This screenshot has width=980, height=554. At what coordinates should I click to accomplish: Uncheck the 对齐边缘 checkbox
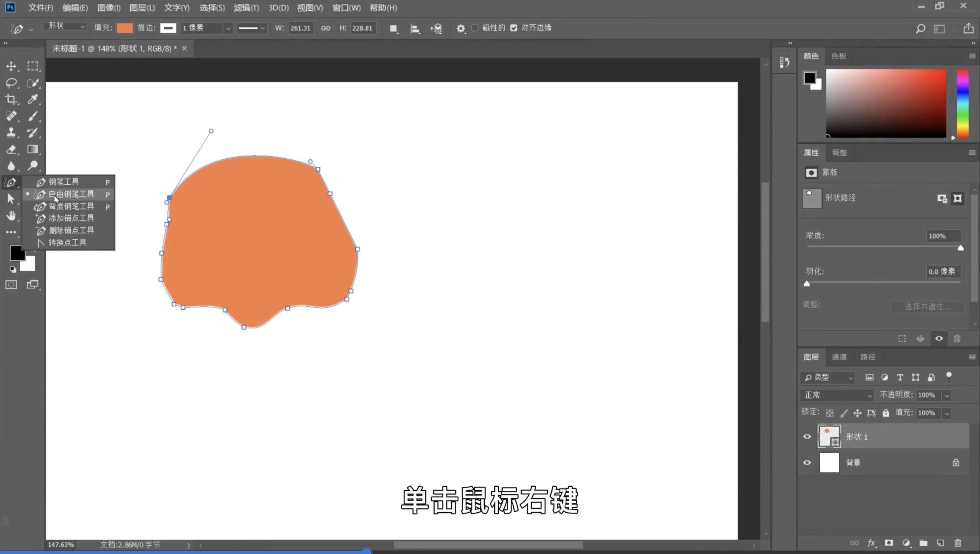tap(513, 28)
